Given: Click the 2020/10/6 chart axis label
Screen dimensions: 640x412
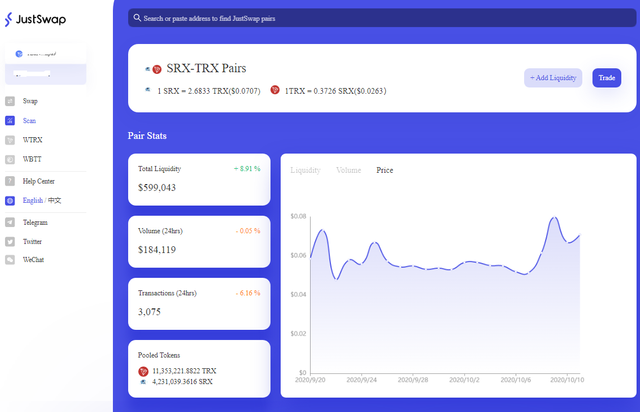Looking at the screenshot, I should click(x=516, y=380).
